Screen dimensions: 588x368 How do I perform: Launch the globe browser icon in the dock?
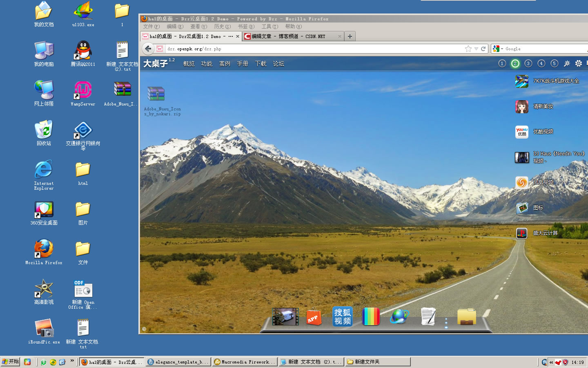(399, 316)
